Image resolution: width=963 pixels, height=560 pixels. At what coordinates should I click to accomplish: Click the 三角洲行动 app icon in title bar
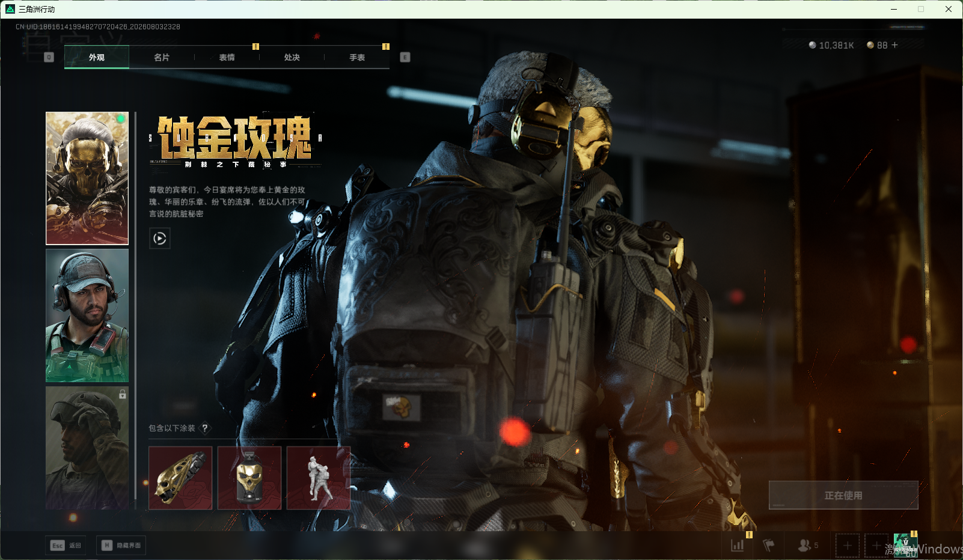10,9
